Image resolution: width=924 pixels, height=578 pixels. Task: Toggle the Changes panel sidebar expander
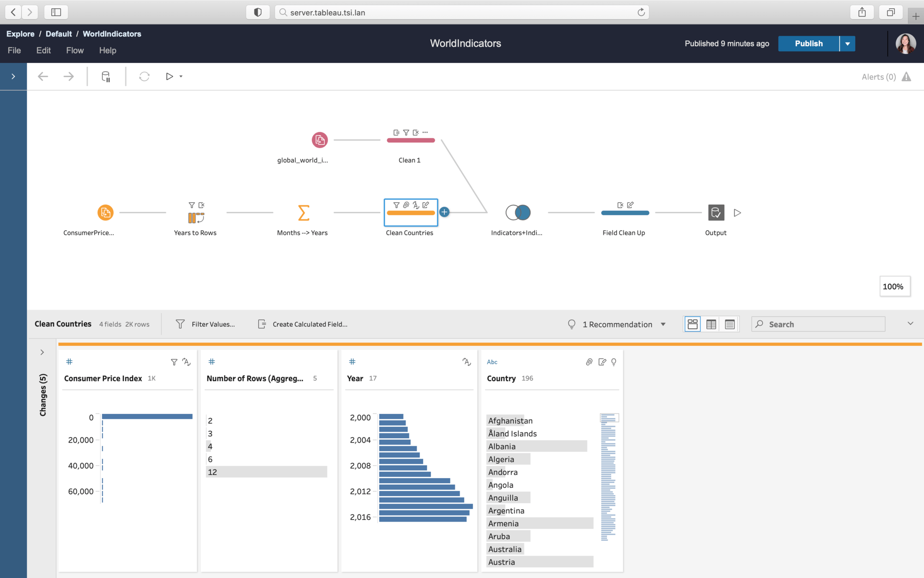pos(42,352)
